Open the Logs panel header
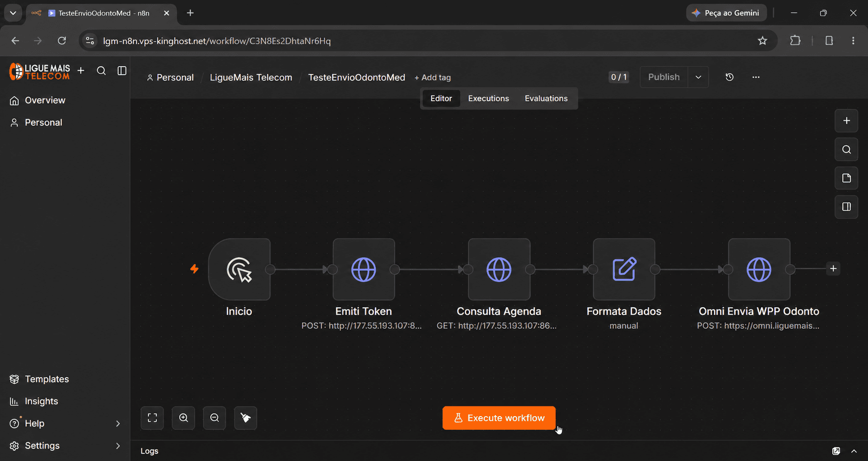This screenshot has width=868, height=461. tap(149, 451)
